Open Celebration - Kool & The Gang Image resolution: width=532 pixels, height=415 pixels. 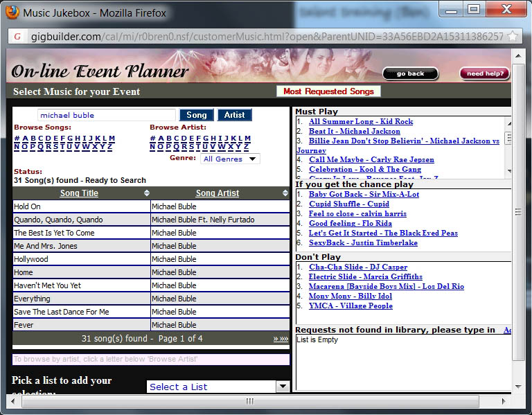pyautogui.click(x=365, y=169)
